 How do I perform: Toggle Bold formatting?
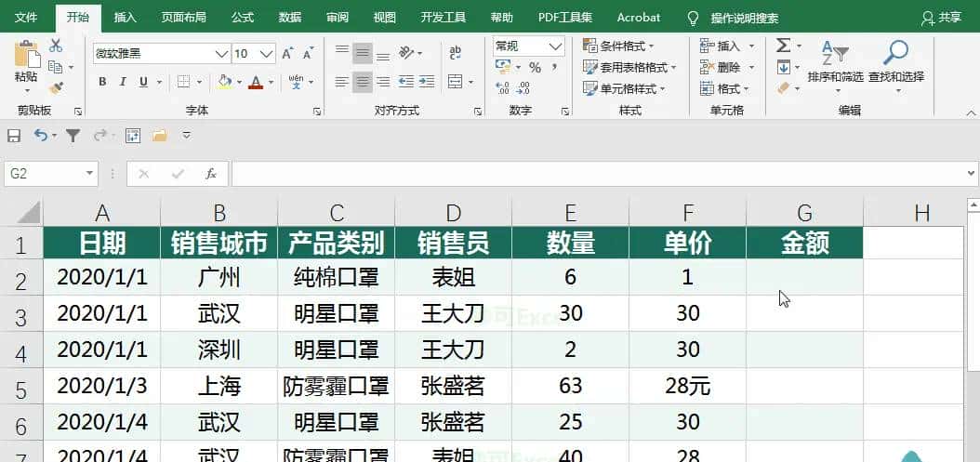click(102, 82)
